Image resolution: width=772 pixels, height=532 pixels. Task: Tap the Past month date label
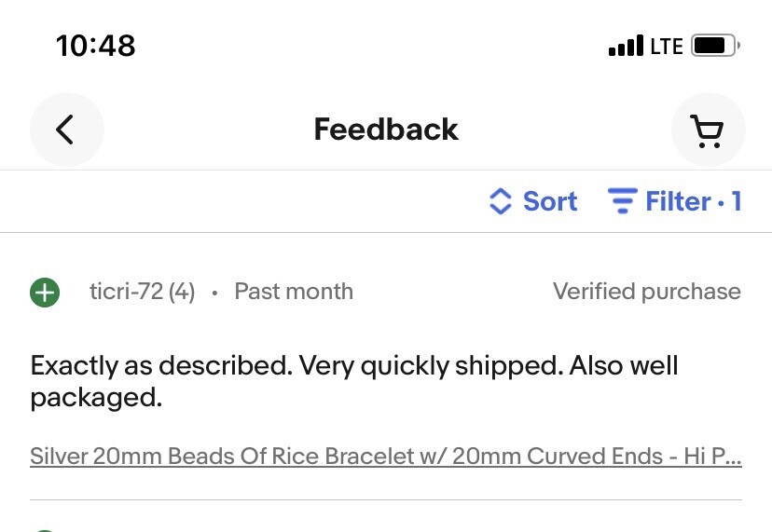(294, 292)
